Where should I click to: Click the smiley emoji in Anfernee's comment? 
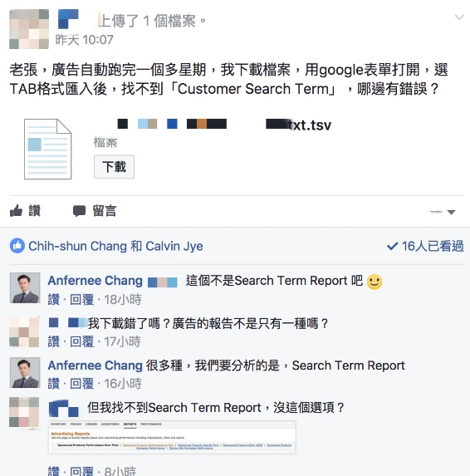coord(375,282)
